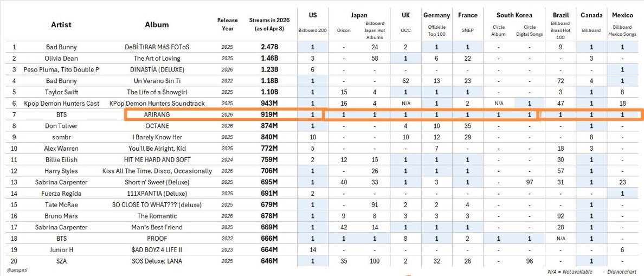Select the Billboard Brasil Hot 100 subheader

click(x=561, y=30)
